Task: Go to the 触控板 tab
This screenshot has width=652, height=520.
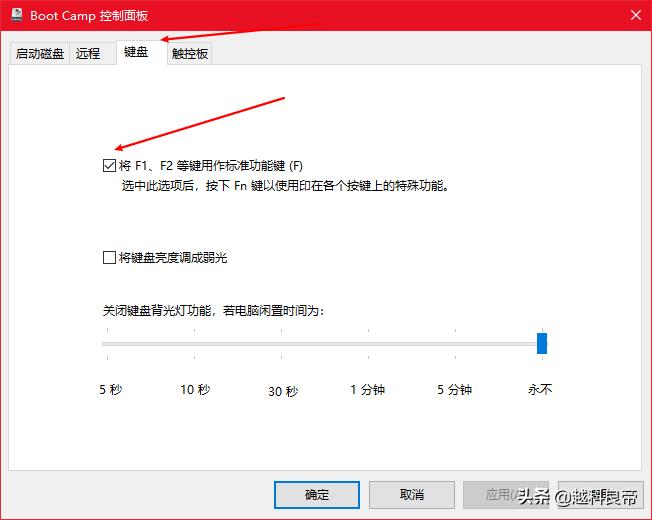Action: pyautogui.click(x=190, y=54)
